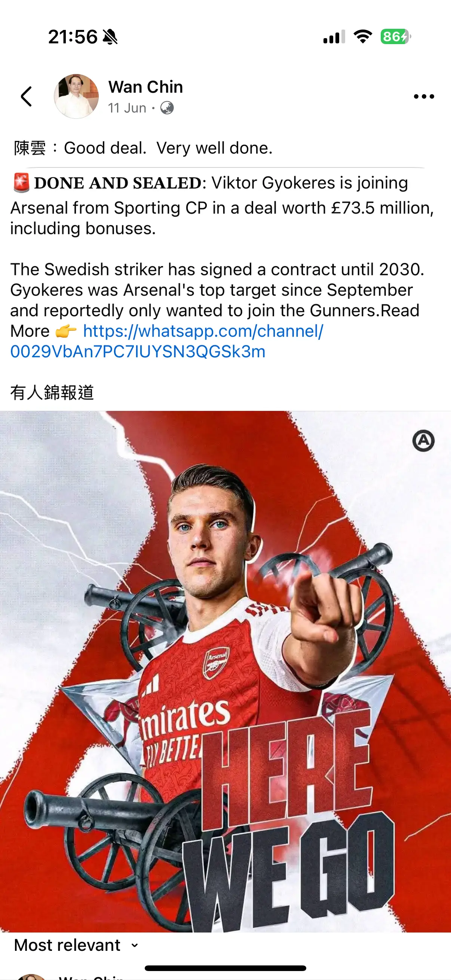Expand the Most relevant comment sorting dropdown
Viewport: 451px width, 980px height.
[x=76, y=945]
